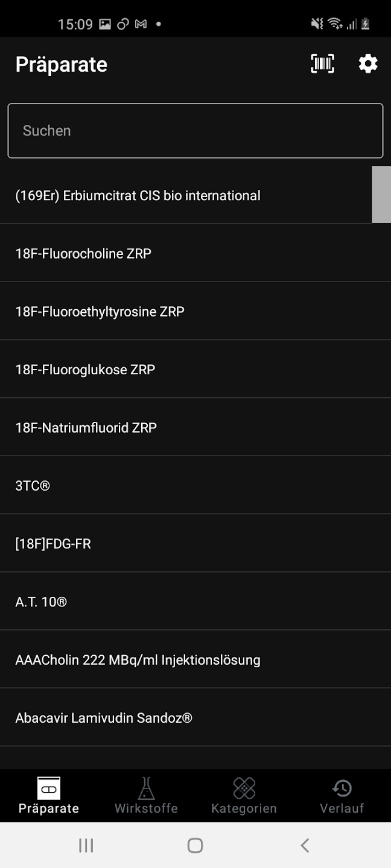Choose the [18F]FDG-FR item
Image resolution: width=391 pixels, height=868 pixels.
coord(181,544)
